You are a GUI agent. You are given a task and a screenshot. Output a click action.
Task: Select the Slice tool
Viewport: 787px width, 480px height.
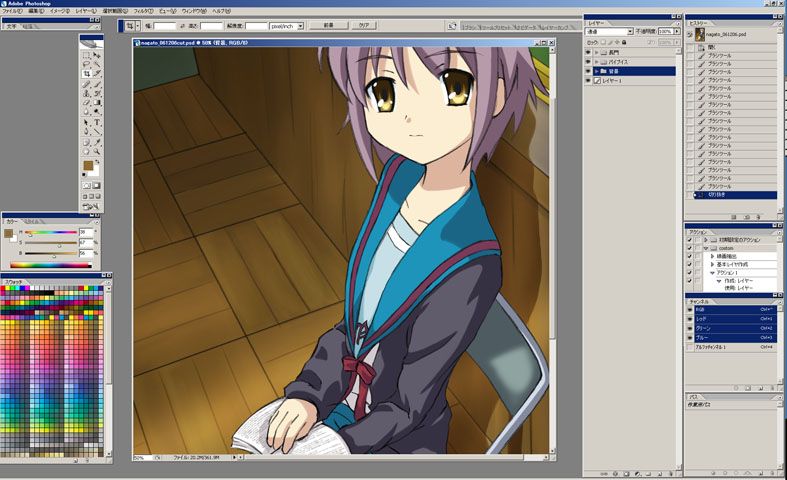coord(97,74)
